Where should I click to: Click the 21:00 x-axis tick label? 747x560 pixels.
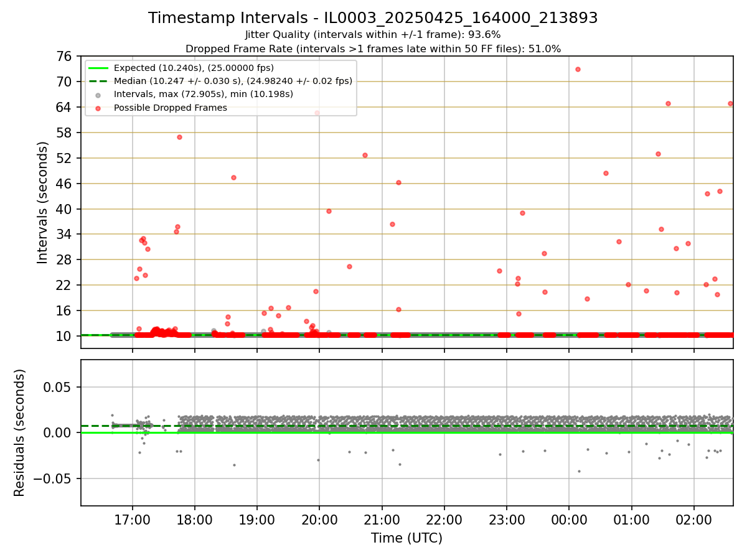tap(382, 520)
